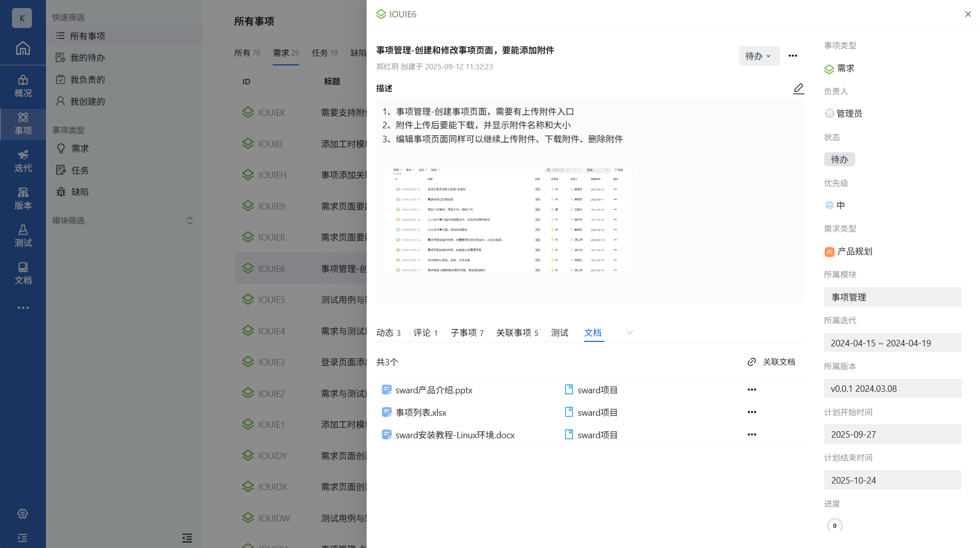This screenshot has width=980, height=548.
Task: Switch to the 关联事项 tab
Action: pyautogui.click(x=517, y=332)
